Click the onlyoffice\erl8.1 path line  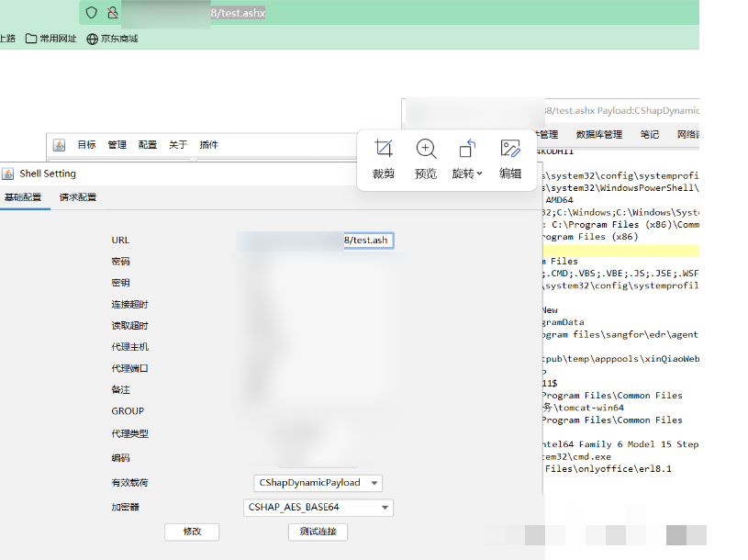tap(608, 469)
